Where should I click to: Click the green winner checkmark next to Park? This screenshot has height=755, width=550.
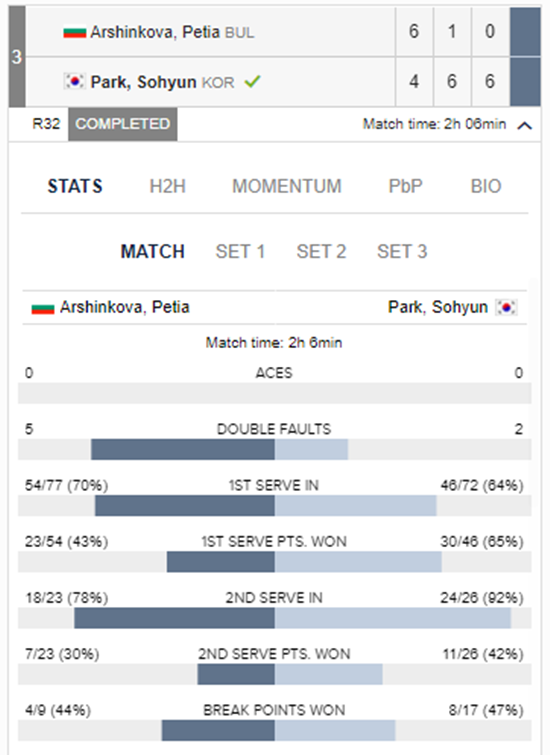(x=252, y=81)
